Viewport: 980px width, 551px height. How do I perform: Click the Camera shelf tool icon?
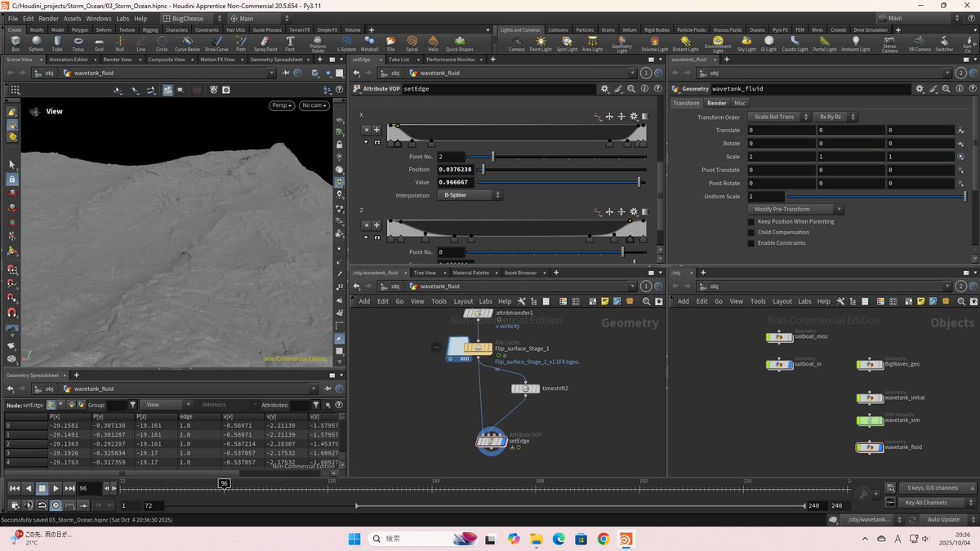click(516, 42)
